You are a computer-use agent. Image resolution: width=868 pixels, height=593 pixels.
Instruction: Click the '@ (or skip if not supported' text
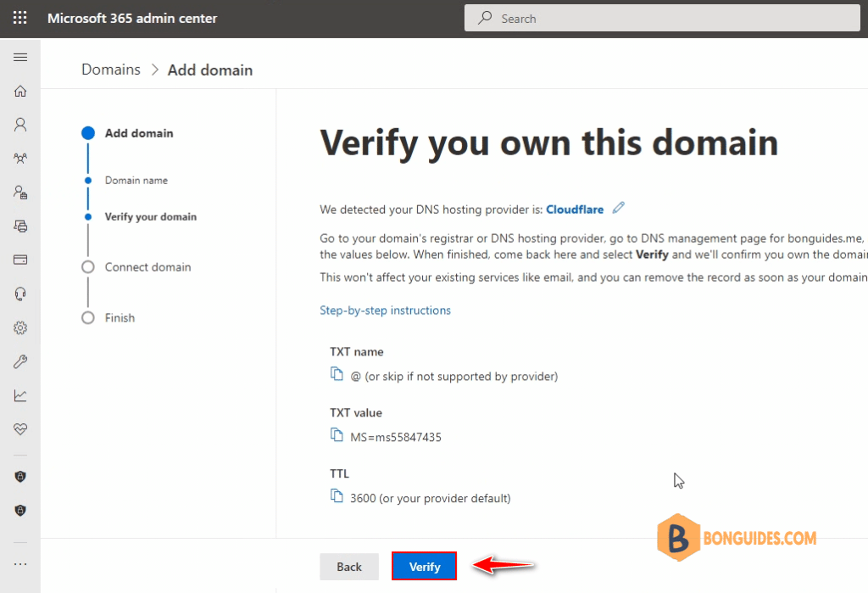pos(454,377)
